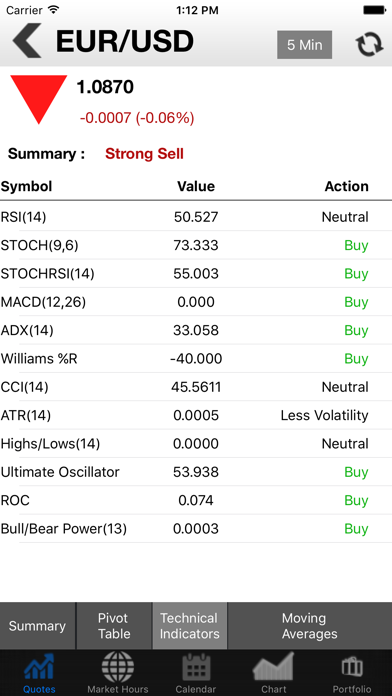
Task: Tap the Williams %R row
Action: [196, 359]
